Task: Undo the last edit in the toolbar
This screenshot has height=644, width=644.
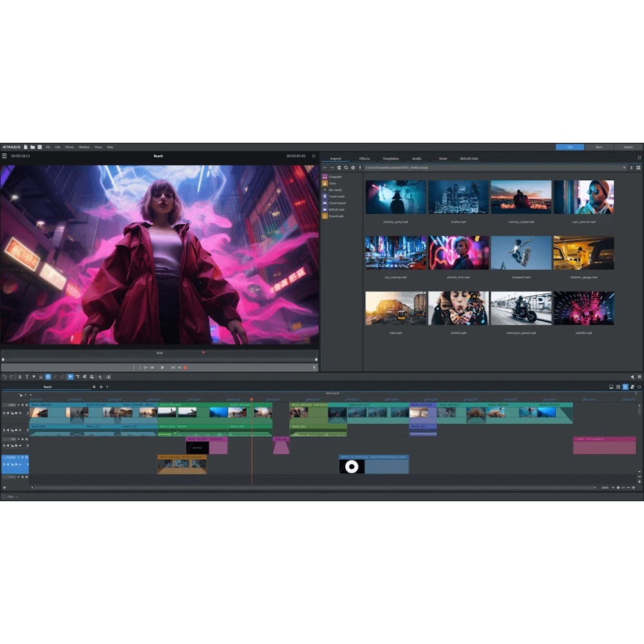Action: tap(5, 377)
